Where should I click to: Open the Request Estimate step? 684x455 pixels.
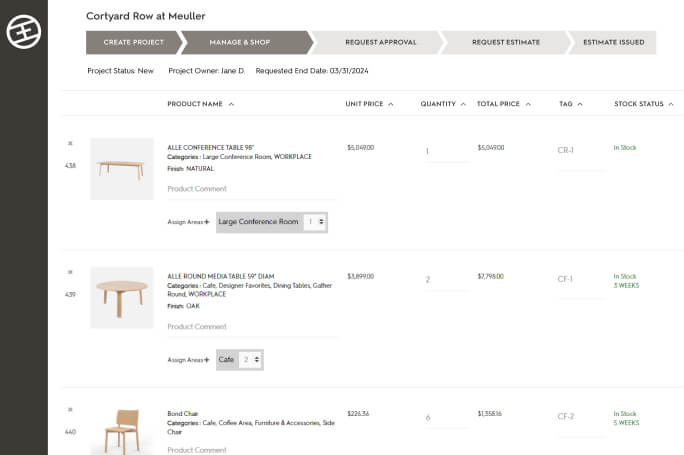pos(506,42)
